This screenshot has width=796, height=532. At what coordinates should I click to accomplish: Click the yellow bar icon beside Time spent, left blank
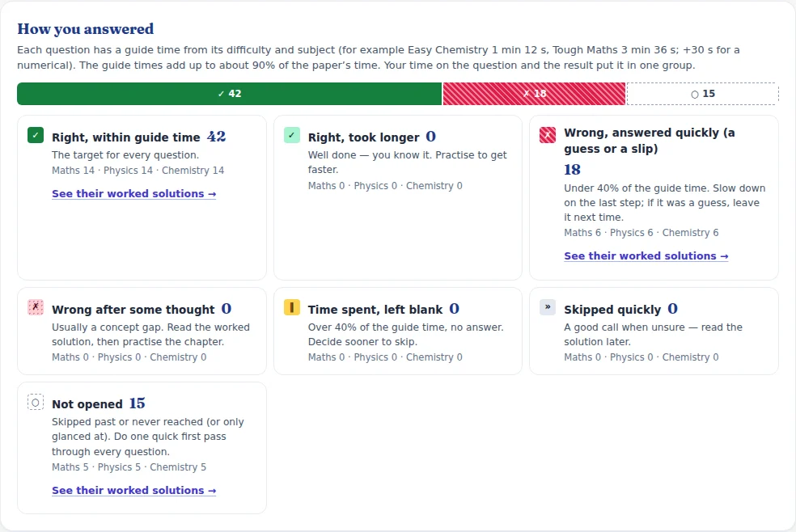(292, 306)
